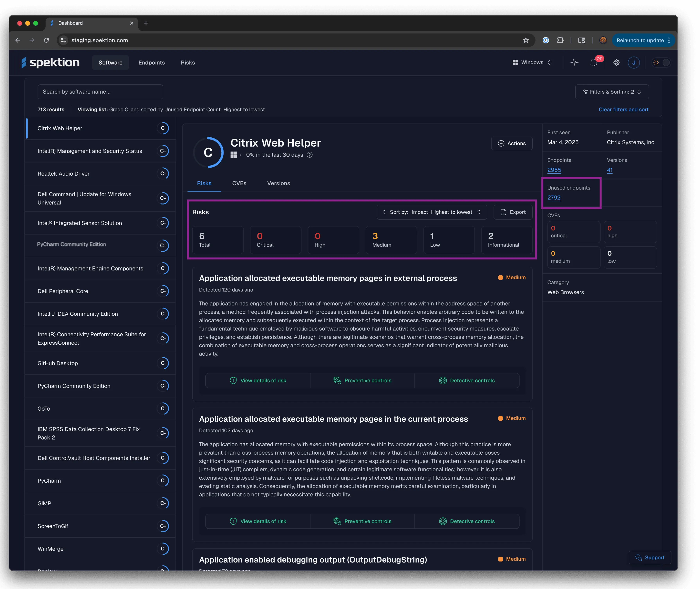The width and height of the screenshot is (700, 589).
Task: Open the 1Password extension icon
Action: point(545,40)
